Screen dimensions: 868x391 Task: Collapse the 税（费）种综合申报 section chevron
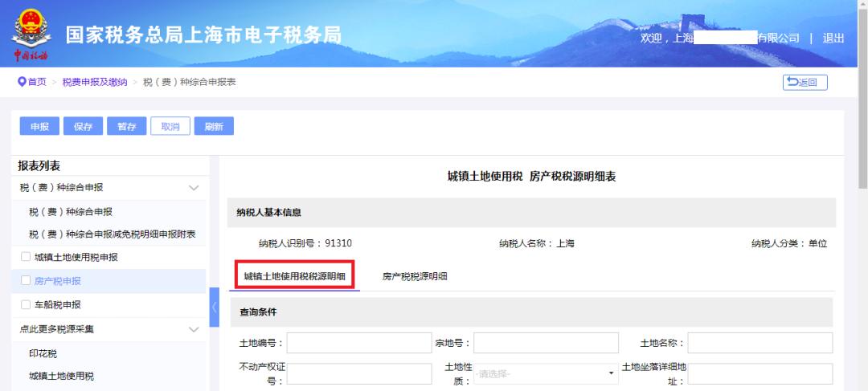click(x=194, y=188)
